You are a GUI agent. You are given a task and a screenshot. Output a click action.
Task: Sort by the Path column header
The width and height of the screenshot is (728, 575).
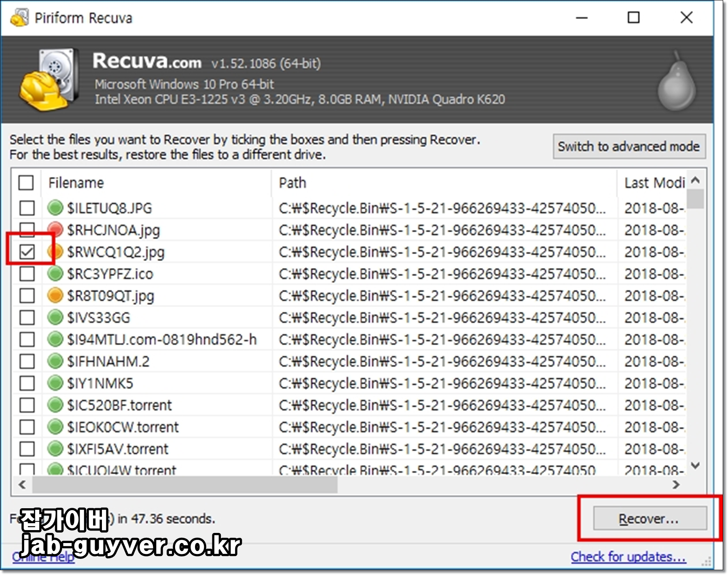tap(444, 183)
